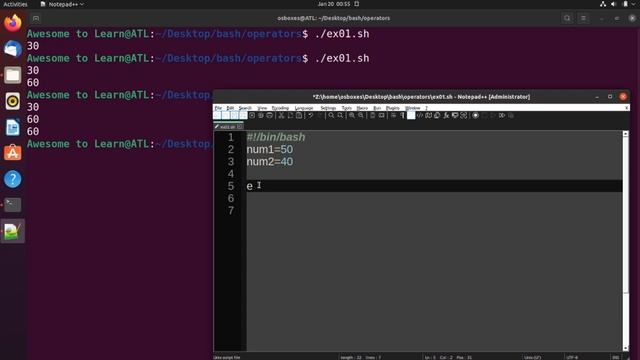Click the Undo arrow in toolbar
The width and height of the screenshot is (640, 360).
311,116
